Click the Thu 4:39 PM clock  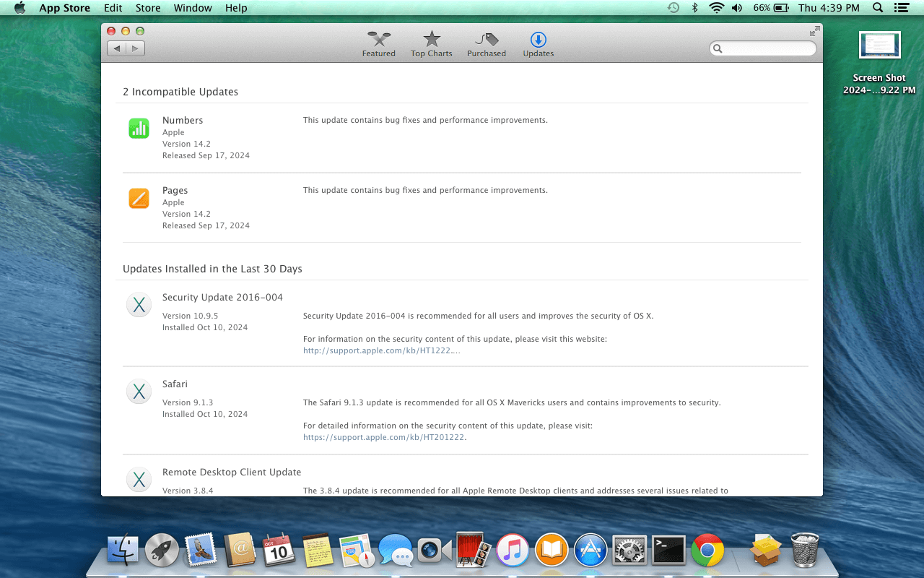pyautogui.click(x=829, y=8)
